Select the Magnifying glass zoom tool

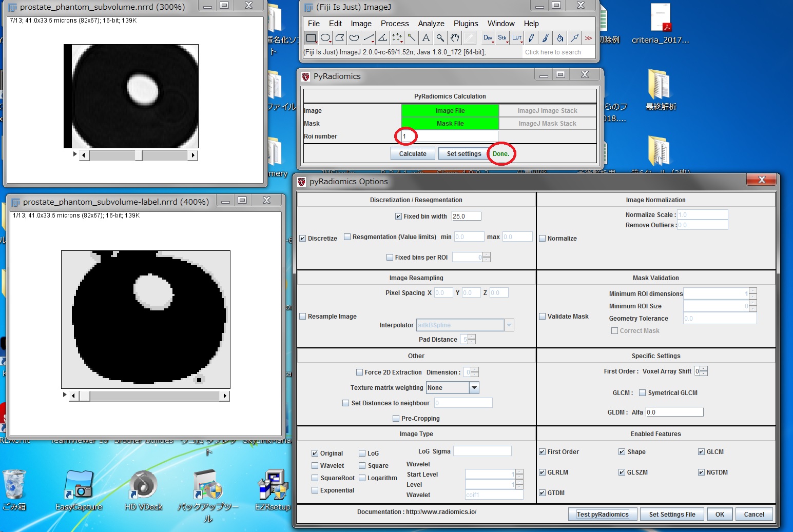pos(440,38)
